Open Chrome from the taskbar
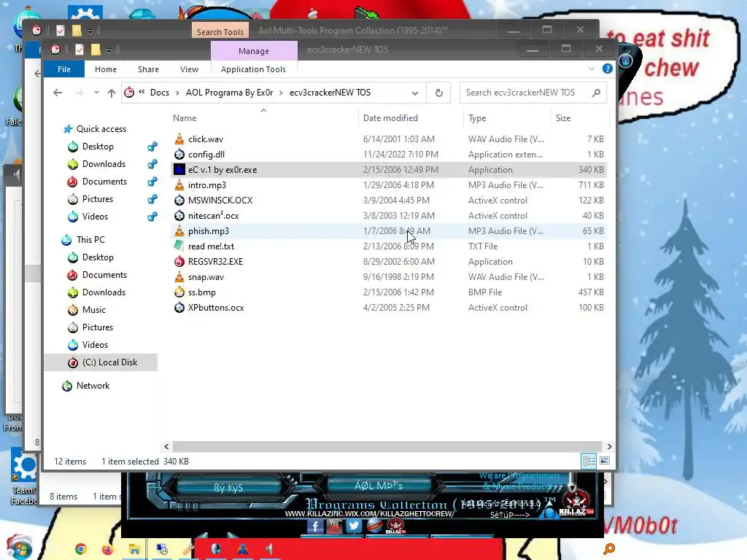 [80, 549]
